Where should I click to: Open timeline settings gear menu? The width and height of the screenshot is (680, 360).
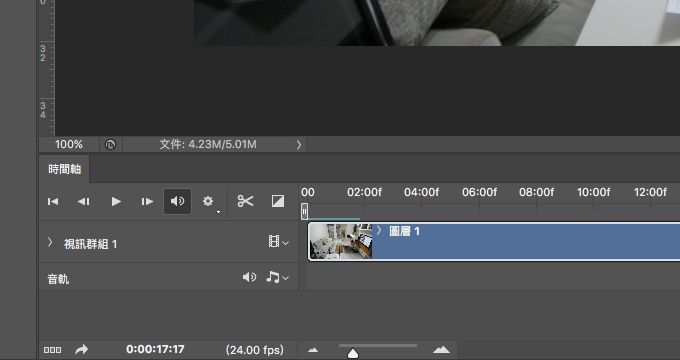click(208, 201)
